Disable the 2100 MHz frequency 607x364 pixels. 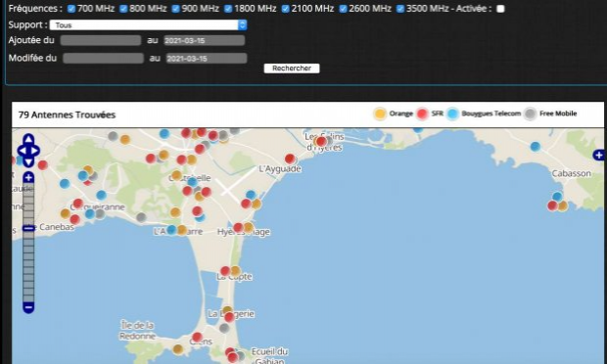[x=285, y=9]
